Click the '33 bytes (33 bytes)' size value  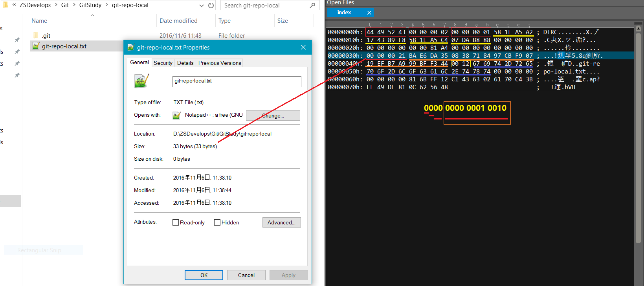coord(195,147)
